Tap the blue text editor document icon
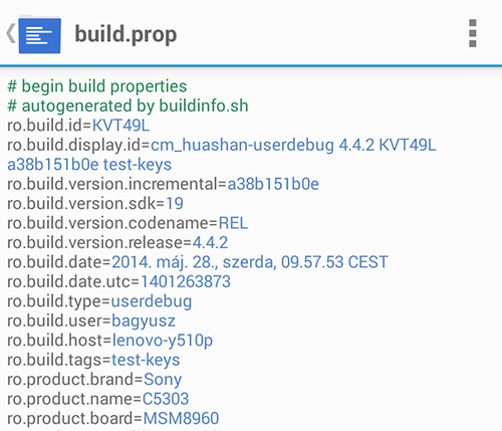 coord(39,35)
